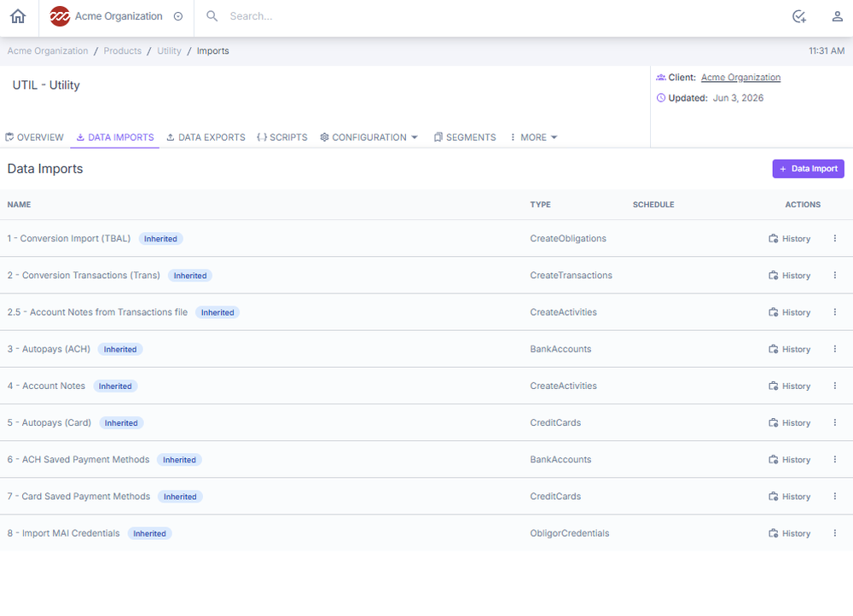
Task: Open the Acme Organization client link
Action: coord(740,78)
